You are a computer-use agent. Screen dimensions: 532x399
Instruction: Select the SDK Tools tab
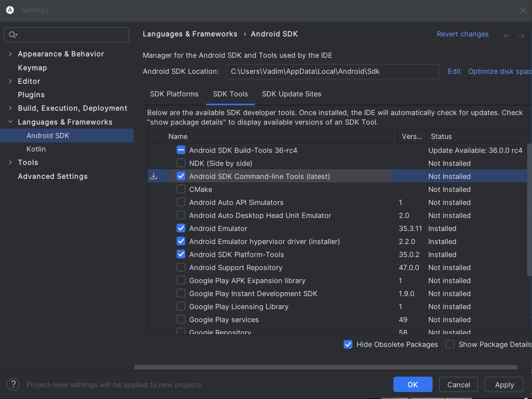(230, 94)
